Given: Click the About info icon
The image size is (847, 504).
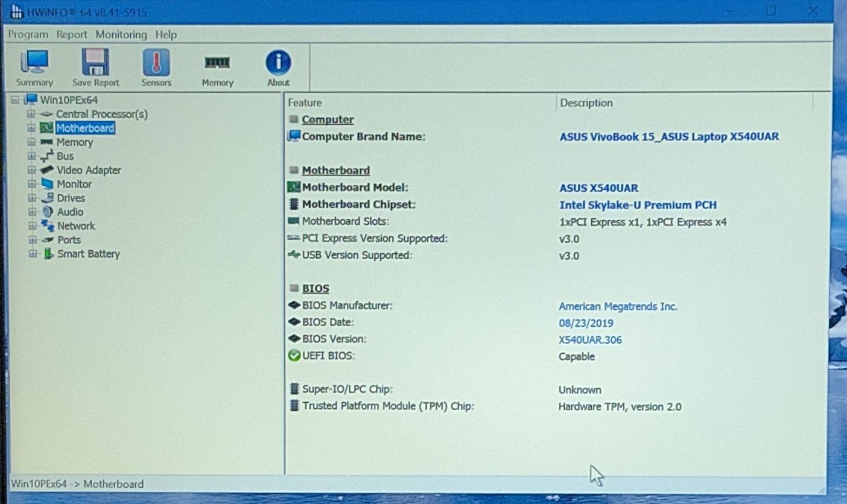Looking at the screenshot, I should [x=278, y=63].
